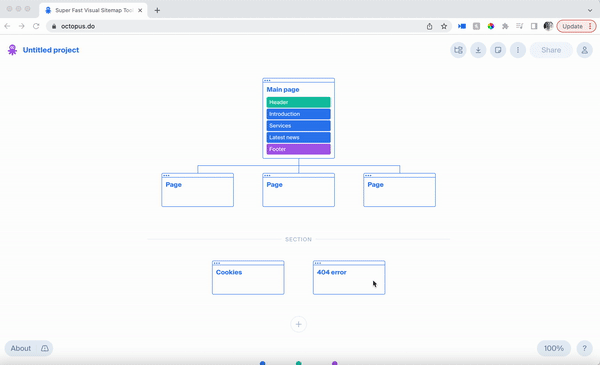Select the purple Footer block

298,149
